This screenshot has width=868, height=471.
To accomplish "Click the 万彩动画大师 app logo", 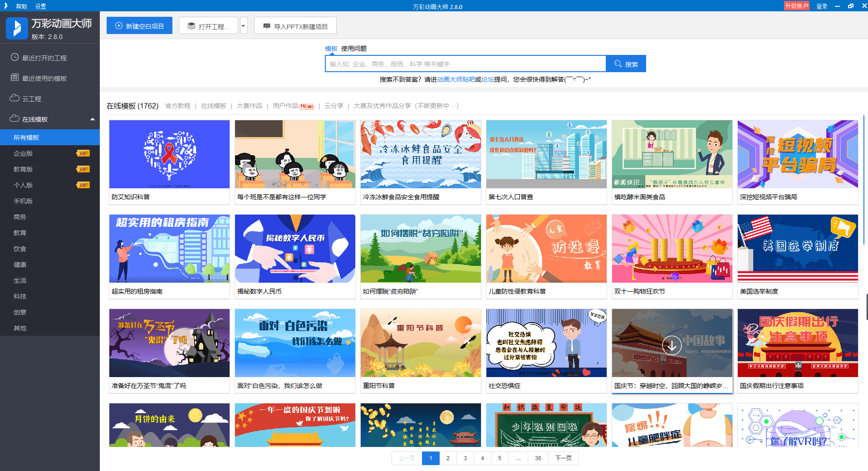I will click(x=17, y=28).
